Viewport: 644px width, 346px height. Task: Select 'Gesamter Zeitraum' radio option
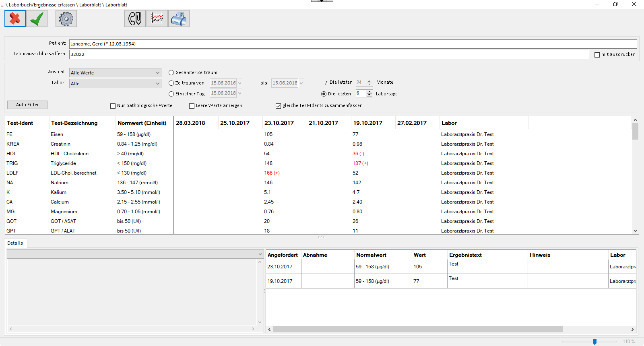point(171,73)
